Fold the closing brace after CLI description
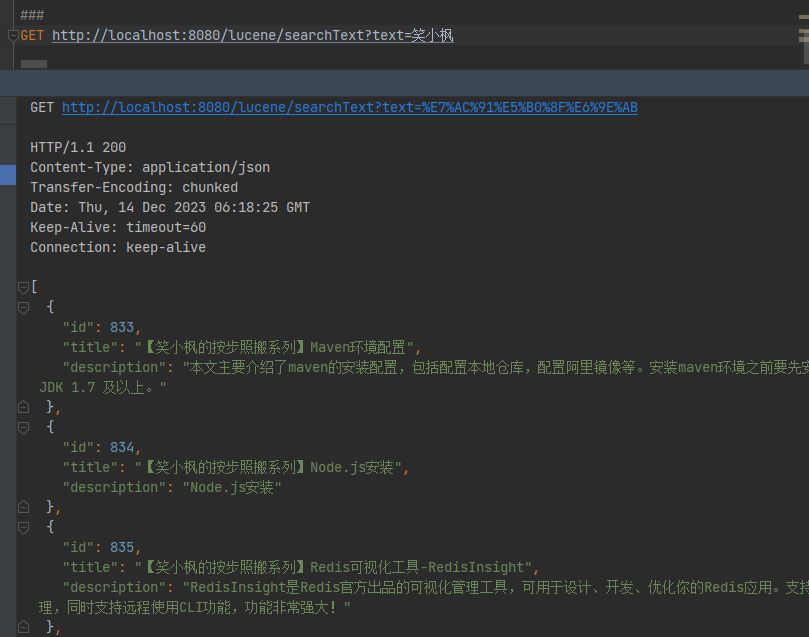The width and height of the screenshot is (809, 637). click(23, 627)
